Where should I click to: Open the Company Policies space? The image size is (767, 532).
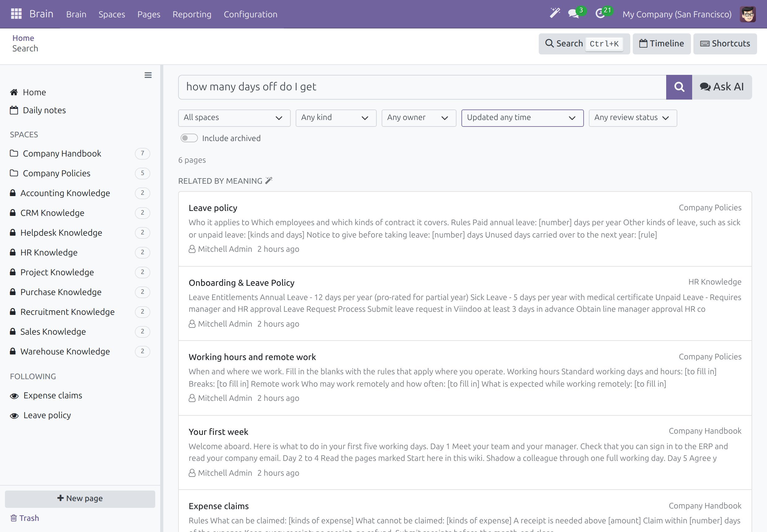[80, 173]
